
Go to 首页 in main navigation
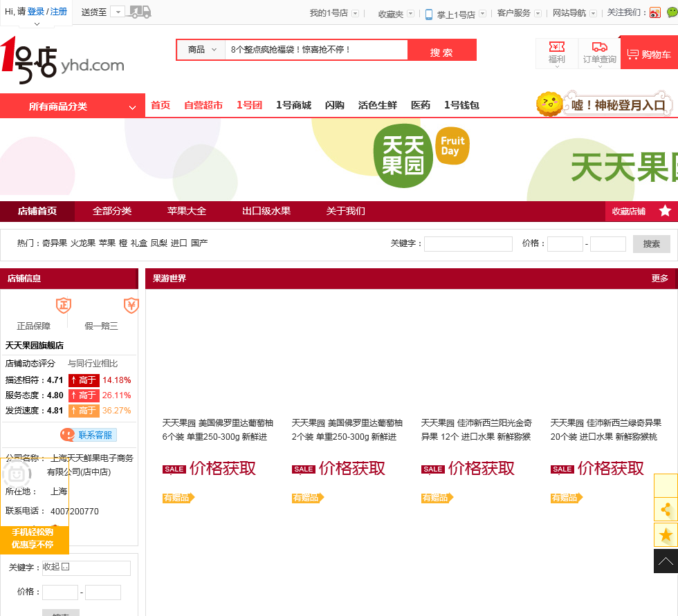[x=161, y=105]
